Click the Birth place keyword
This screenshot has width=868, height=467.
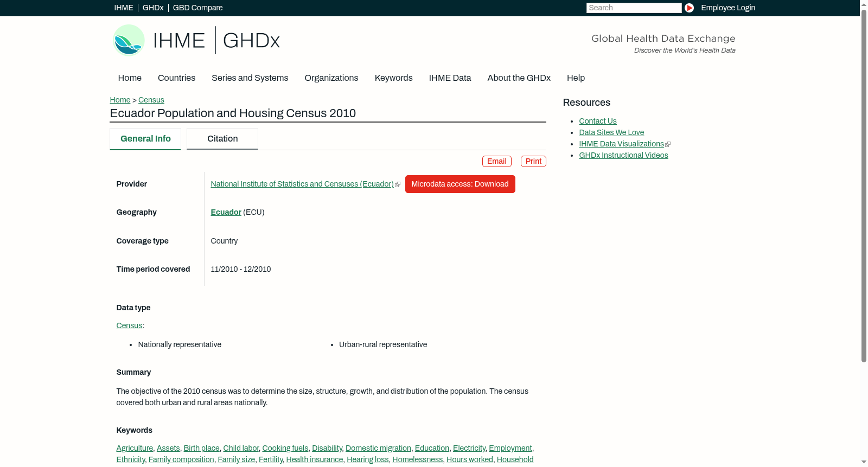pos(202,448)
